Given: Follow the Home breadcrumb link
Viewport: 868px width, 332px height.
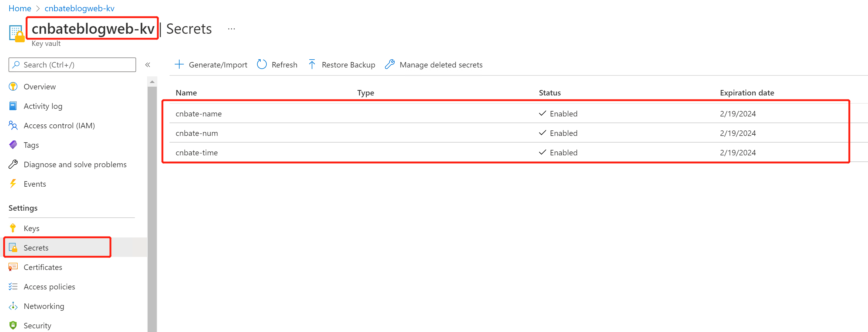Looking at the screenshot, I should click(20, 9).
